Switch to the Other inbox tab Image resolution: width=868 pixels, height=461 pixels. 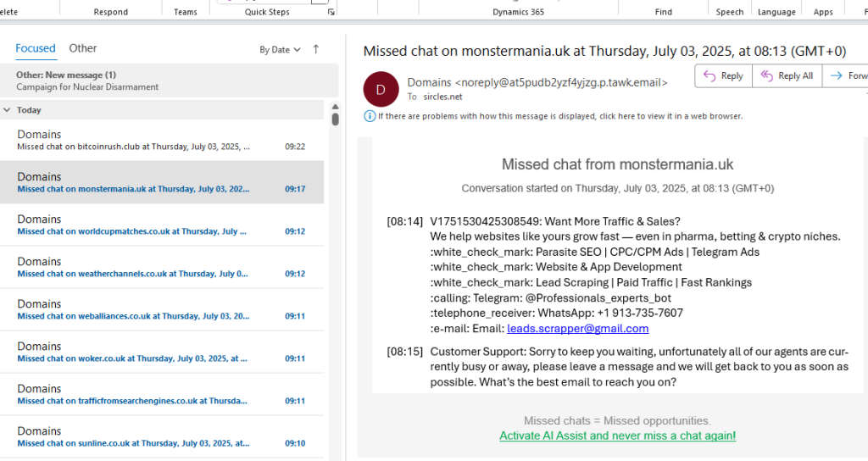click(x=83, y=48)
